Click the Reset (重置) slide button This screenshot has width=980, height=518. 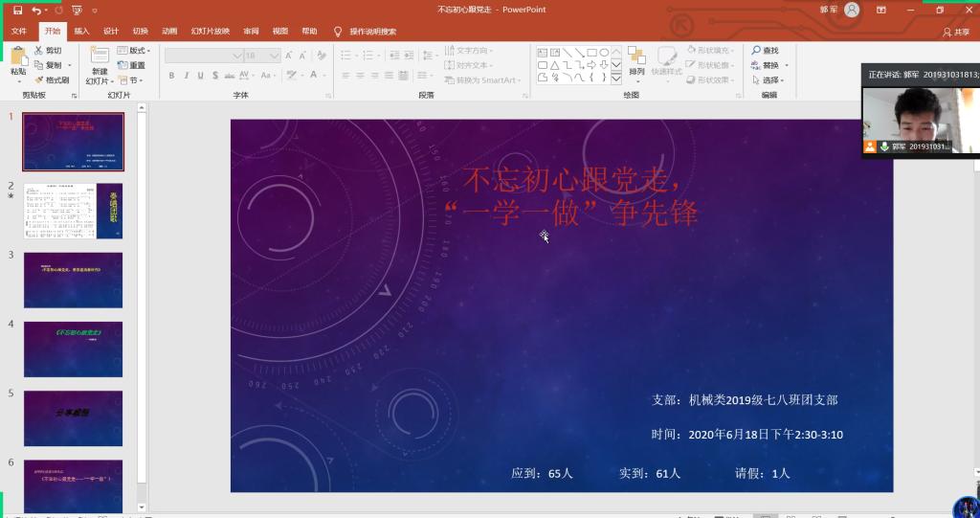point(132,65)
